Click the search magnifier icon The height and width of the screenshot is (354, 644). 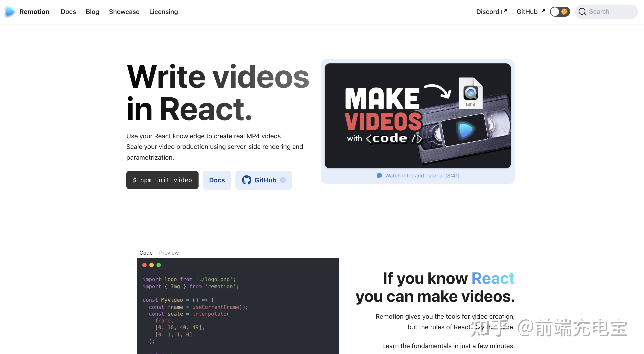click(582, 12)
